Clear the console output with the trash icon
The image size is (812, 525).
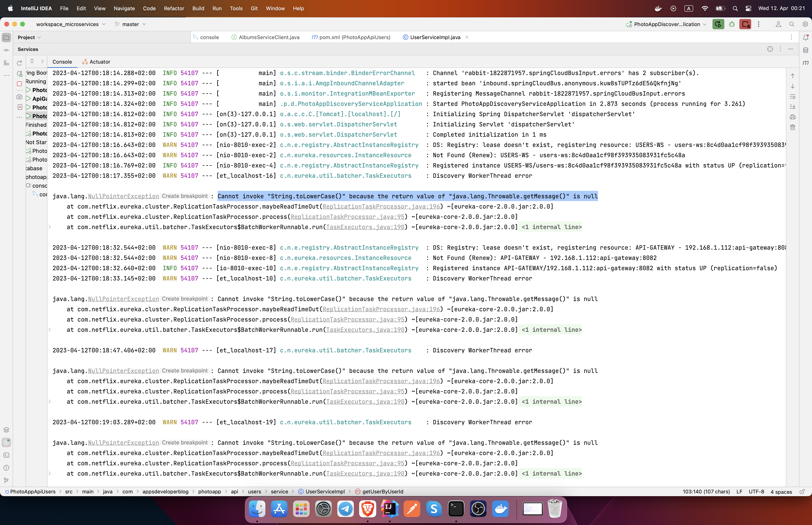point(793,127)
